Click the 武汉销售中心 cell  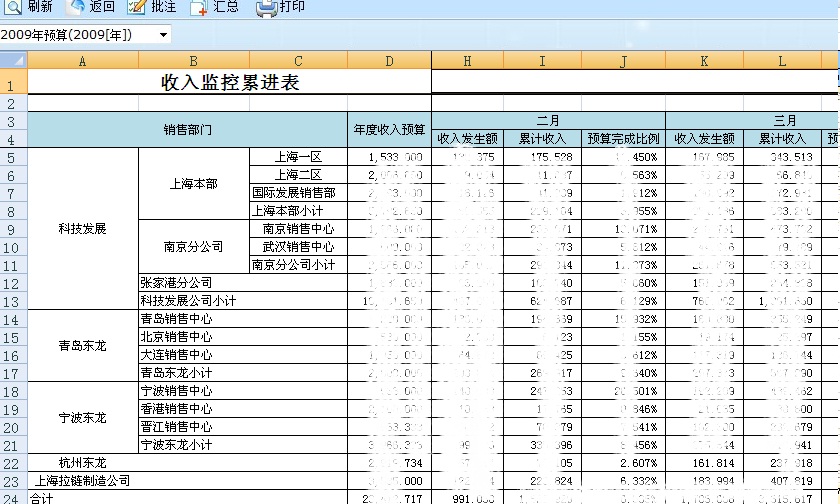pyautogui.click(x=298, y=247)
